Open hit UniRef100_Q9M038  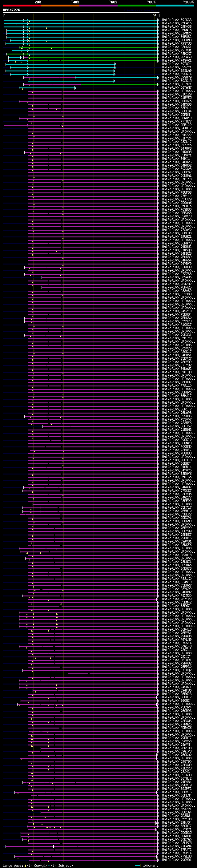[x=177, y=26]
